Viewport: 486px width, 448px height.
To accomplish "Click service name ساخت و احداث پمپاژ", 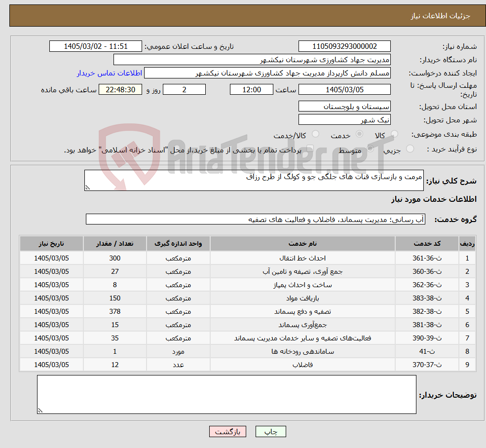I will (302, 285).
